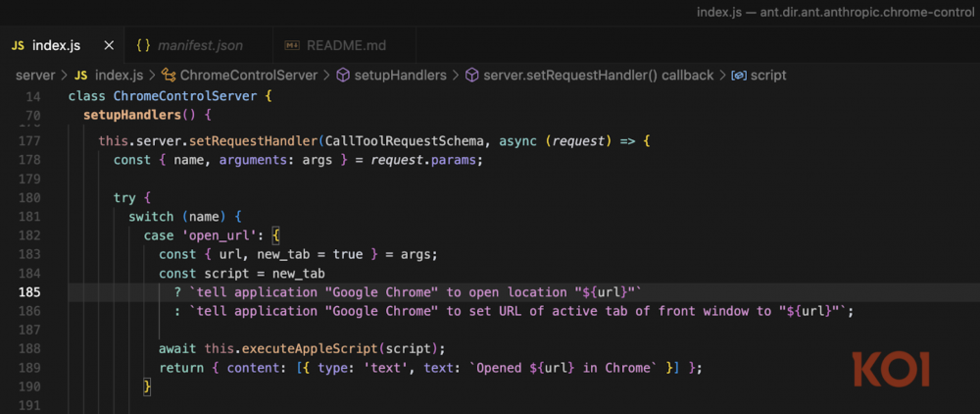Open the script breadcrumb symbol list

pyautogui.click(x=768, y=75)
